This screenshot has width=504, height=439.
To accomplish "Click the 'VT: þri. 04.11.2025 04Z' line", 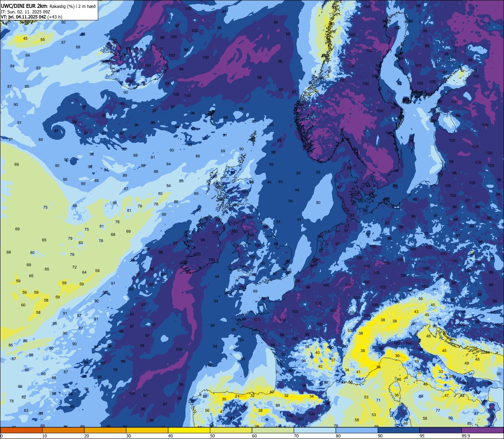I will click(23, 17).
